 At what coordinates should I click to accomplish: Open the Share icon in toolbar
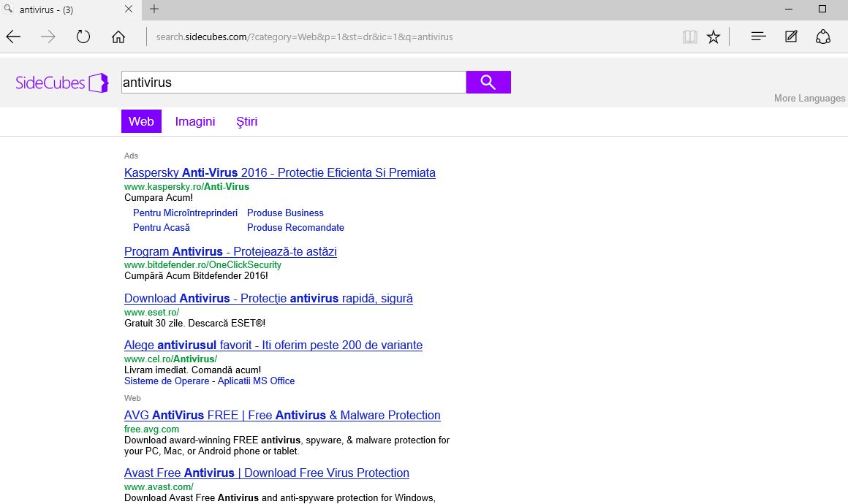click(822, 37)
